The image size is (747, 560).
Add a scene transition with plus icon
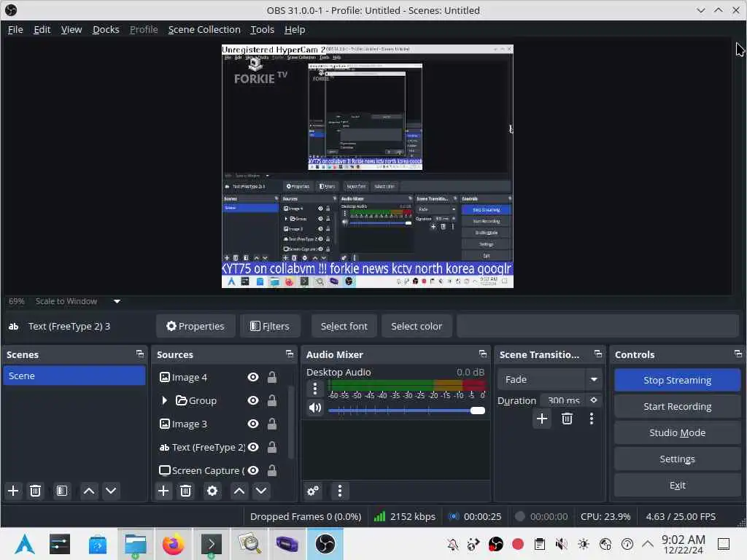pos(542,419)
